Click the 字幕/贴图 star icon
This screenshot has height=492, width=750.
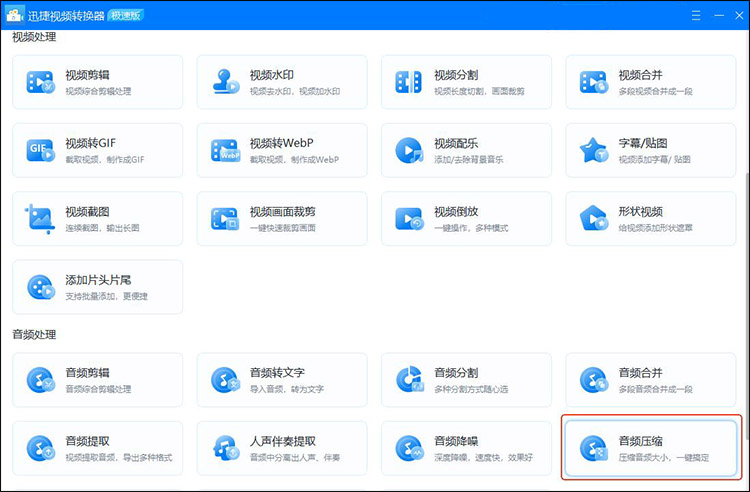coord(593,150)
